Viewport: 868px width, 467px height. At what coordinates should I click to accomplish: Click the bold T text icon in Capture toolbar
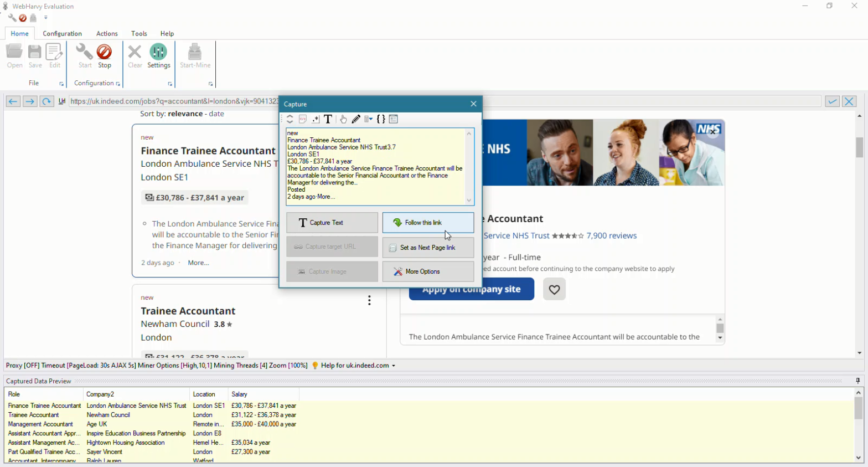click(328, 119)
